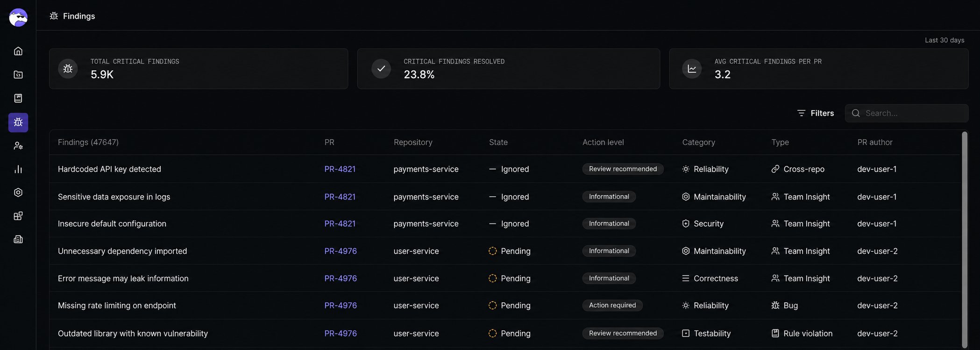Select Insecure default configuration finding
This screenshot has width=980, height=350.
tap(112, 224)
